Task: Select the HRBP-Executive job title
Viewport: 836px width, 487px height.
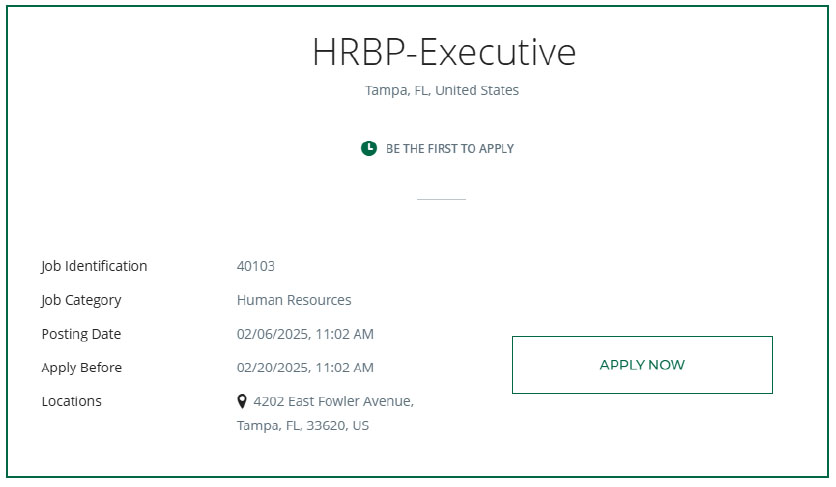Action: pos(444,52)
